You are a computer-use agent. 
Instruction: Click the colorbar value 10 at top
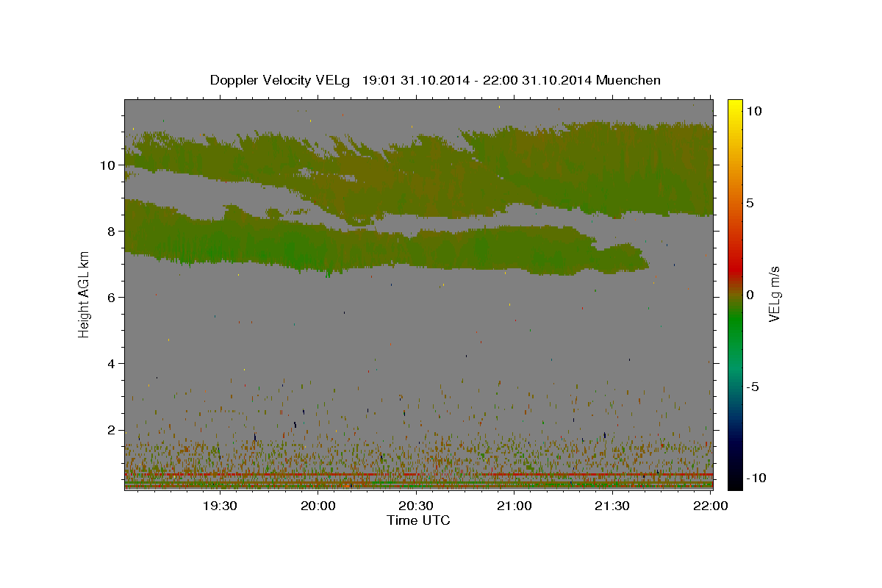(x=753, y=110)
